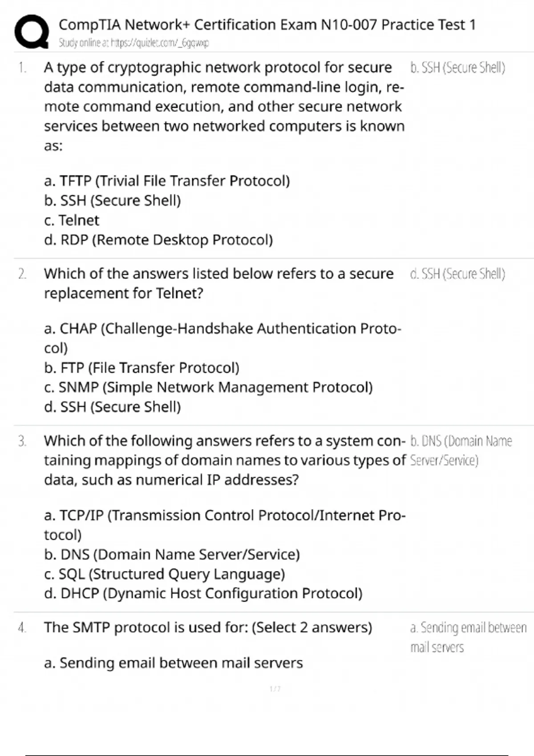Click the Quizlet Q logo
This screenshot has height=756, width=534.
click(x=32, y=32)
